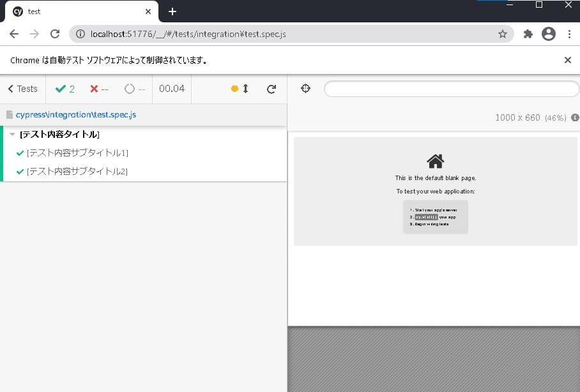The image size is (580, 392).
Task: Select the 'test' browser tab
Action: [x=81, y=11]
